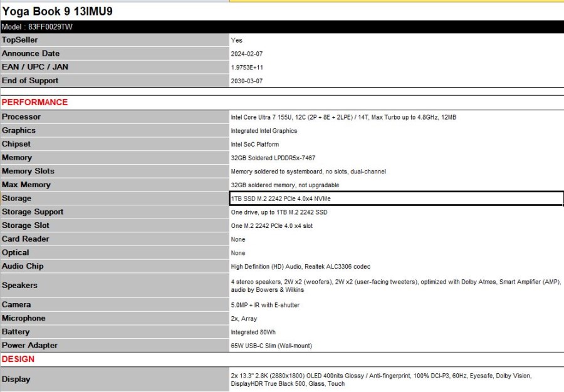The image size is (564, 392).
Task: Click the value 1.9753E+11
Action: coord(247,68)
